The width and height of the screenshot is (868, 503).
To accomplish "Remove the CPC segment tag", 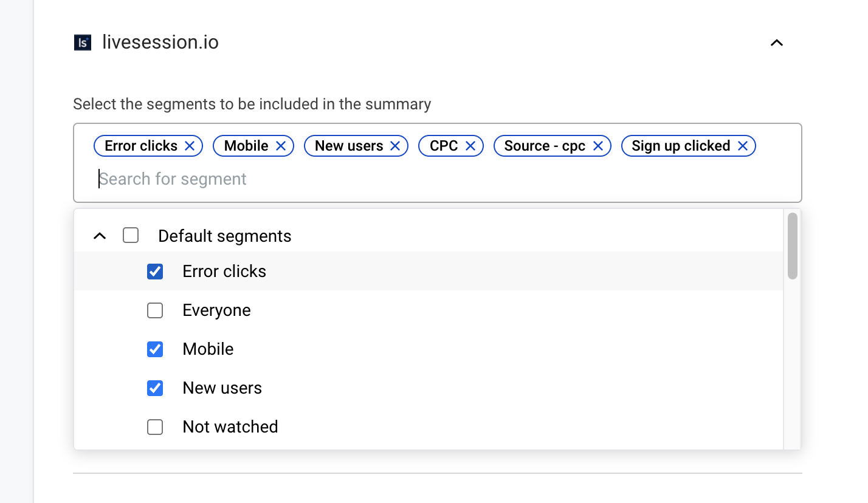I will click(x=470, y=145).
